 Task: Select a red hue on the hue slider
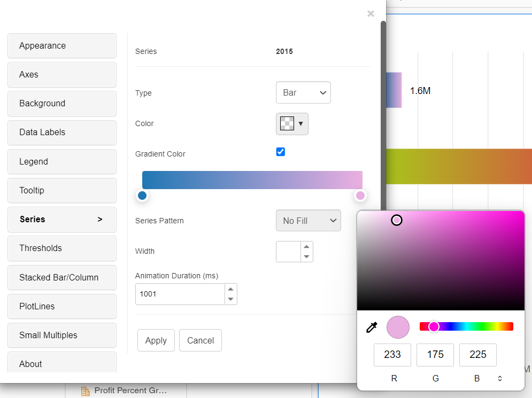[x=509, y=326]
